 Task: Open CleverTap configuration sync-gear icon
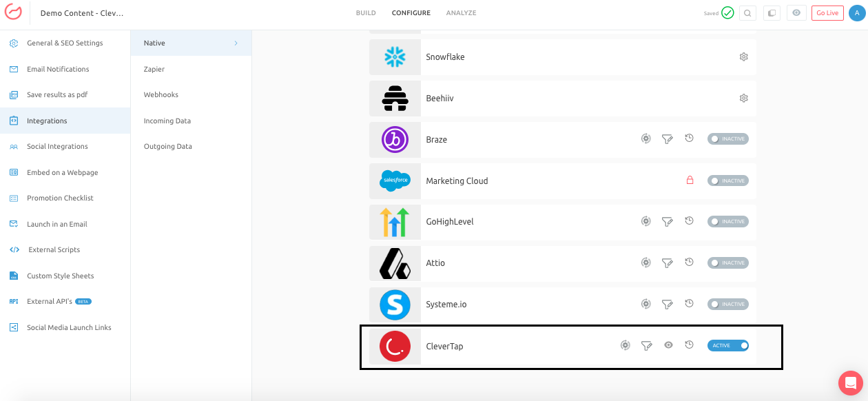point(625,345)
